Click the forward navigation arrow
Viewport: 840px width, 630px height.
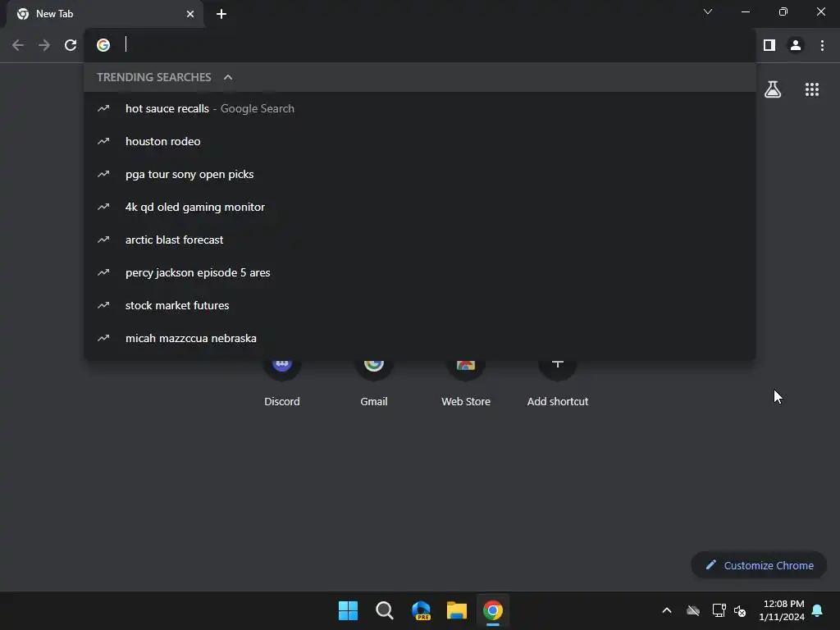click(44, 46)
